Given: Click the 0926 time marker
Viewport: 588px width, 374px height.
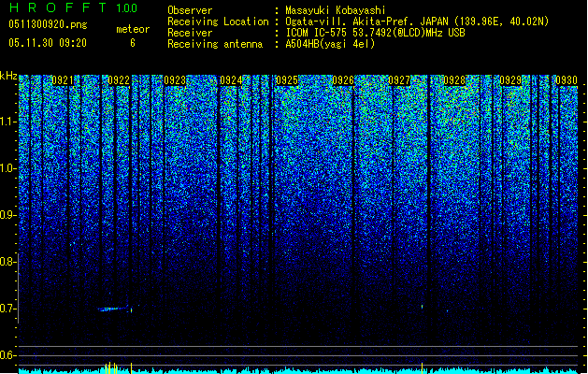Looking at the screenshot, I should [343, 80].
